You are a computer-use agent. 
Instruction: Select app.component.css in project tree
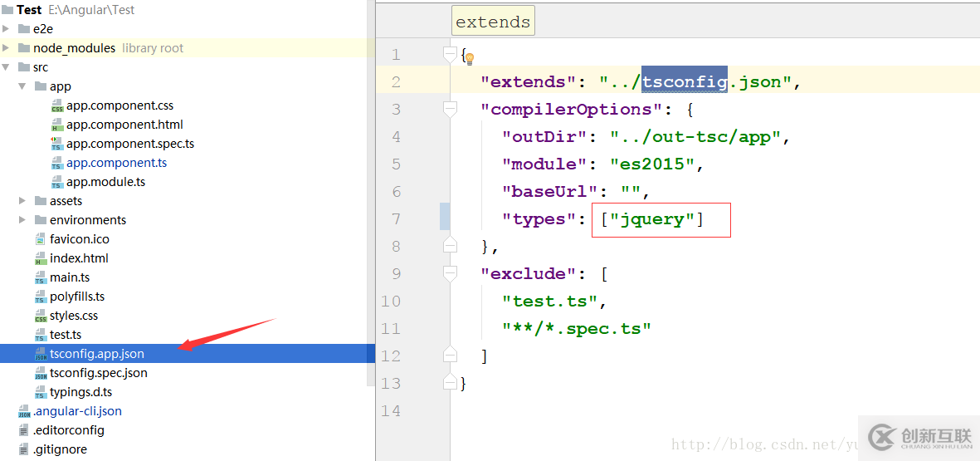pyautogui.click(x=120, y=105)
